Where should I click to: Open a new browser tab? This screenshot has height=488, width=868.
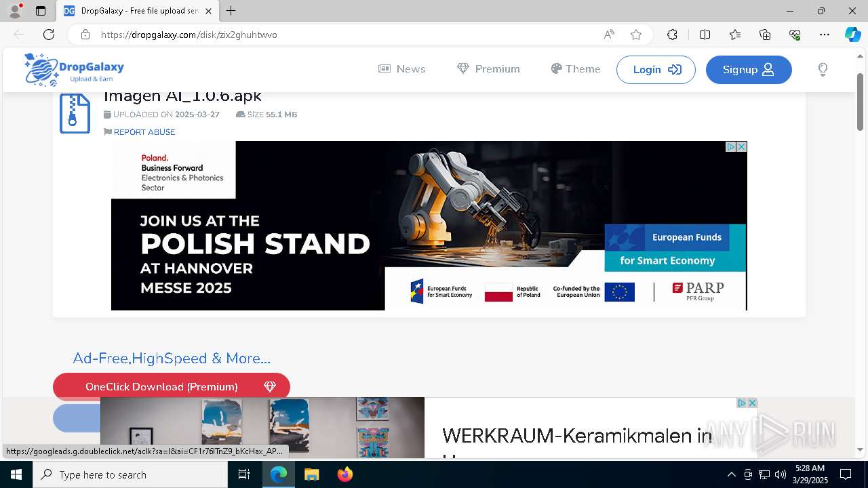click(x=231, y=11)
